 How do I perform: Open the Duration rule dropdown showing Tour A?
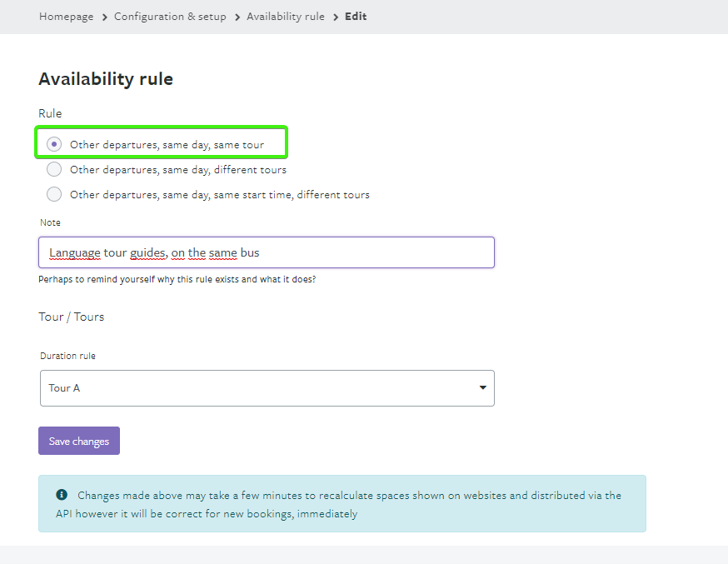pyautogui.click(x=267, y=388)
